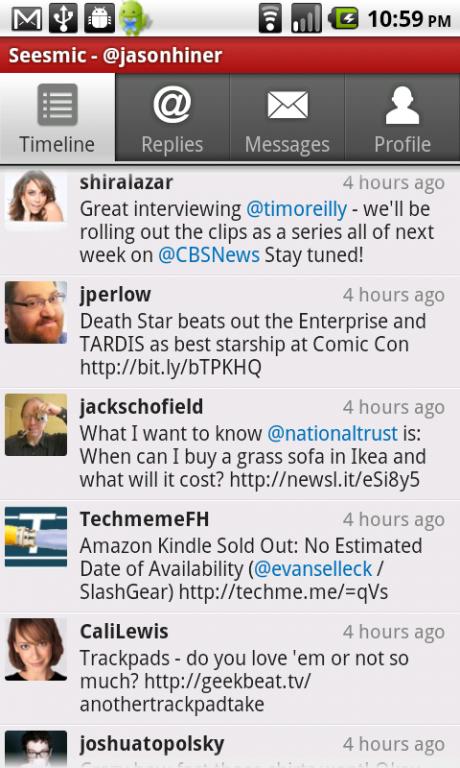
Task: Tap the Android debug bug status icon
Action: tap(99, 19)
